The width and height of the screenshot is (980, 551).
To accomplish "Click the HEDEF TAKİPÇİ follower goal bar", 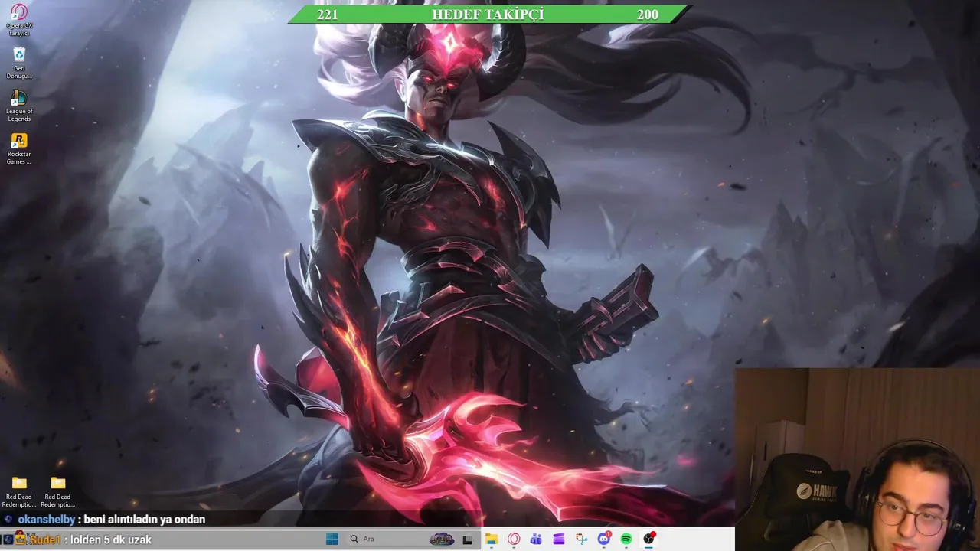I will [488, 15].
